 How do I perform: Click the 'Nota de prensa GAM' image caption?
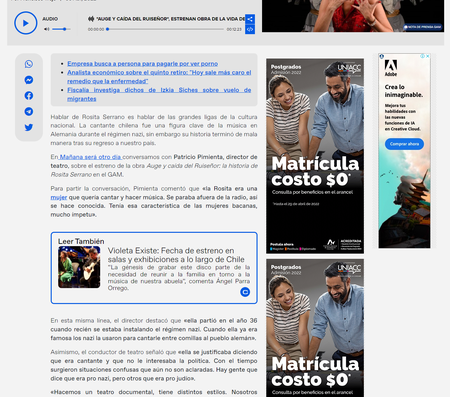point(423,27)
